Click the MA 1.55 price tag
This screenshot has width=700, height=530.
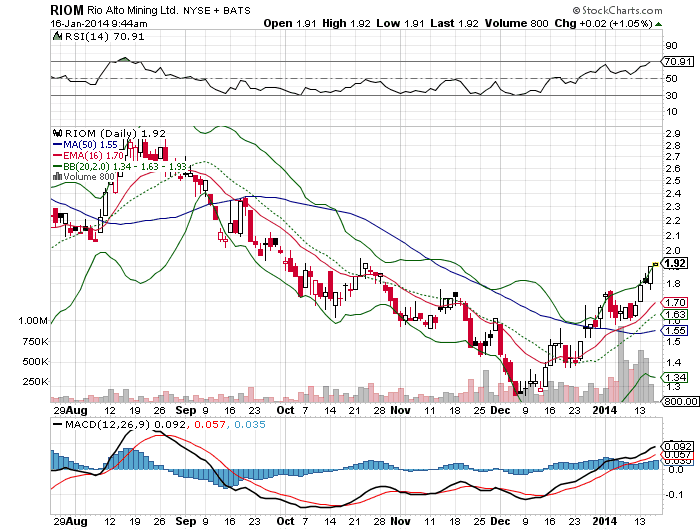tap(675, 331)
